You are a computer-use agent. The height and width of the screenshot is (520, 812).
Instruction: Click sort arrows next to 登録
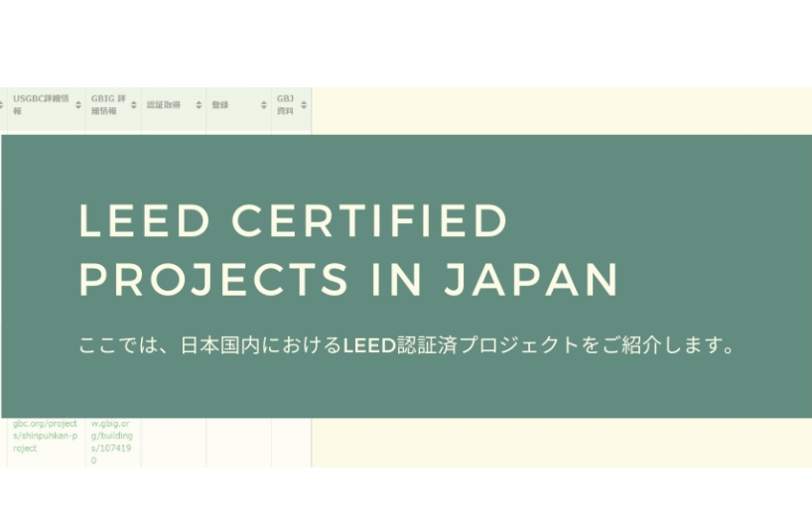click(264, 105)
